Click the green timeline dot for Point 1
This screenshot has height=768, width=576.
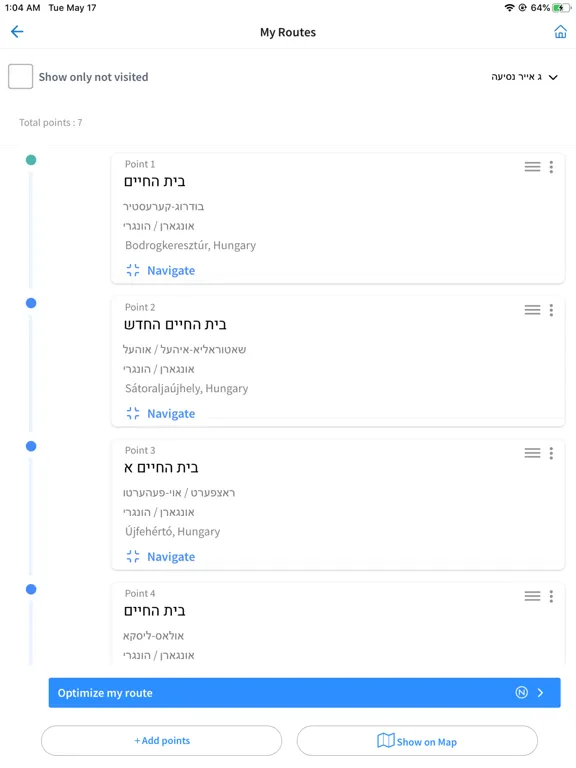(31, 160)
